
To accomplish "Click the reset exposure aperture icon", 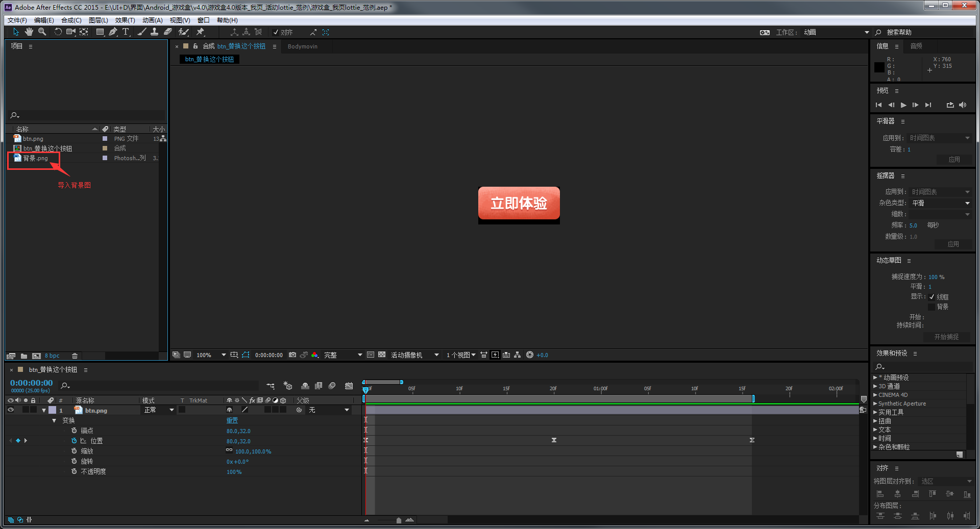I will [x=530, y=355].
